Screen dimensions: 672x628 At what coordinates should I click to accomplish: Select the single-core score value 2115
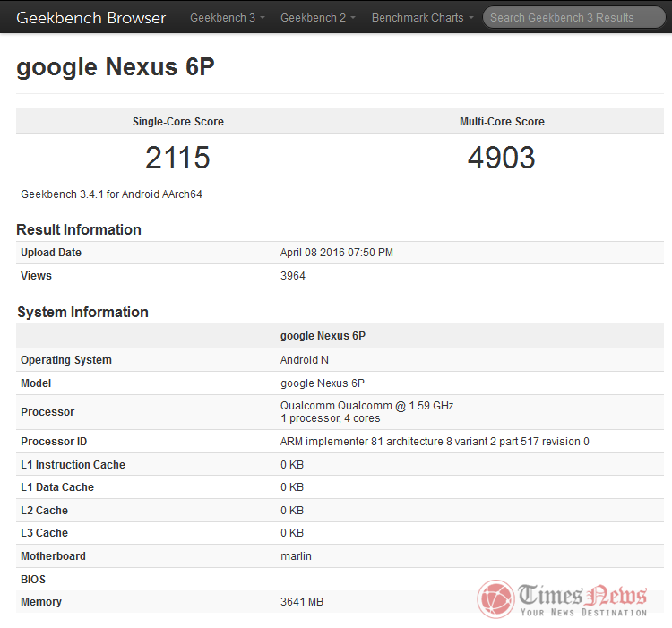tap(177, 159)
